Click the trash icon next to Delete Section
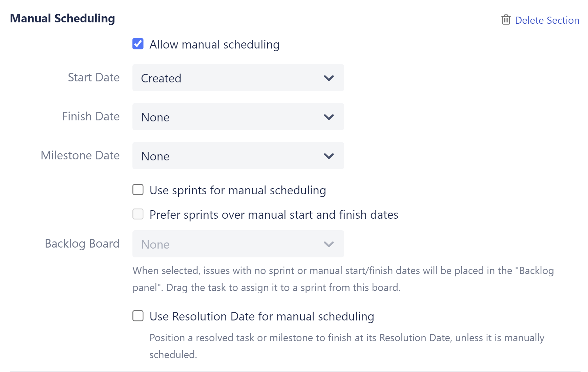588x372 pixels. click(x=506, y=20)
